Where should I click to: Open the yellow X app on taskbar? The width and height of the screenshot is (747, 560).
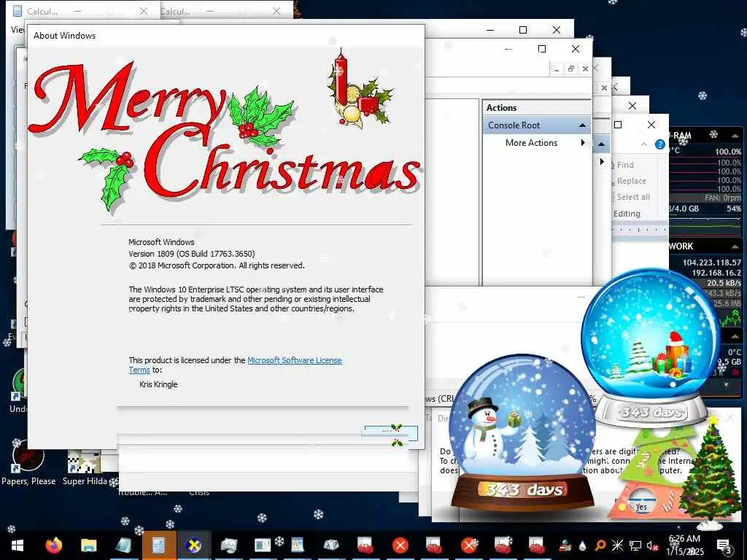(x=193, y=545)
